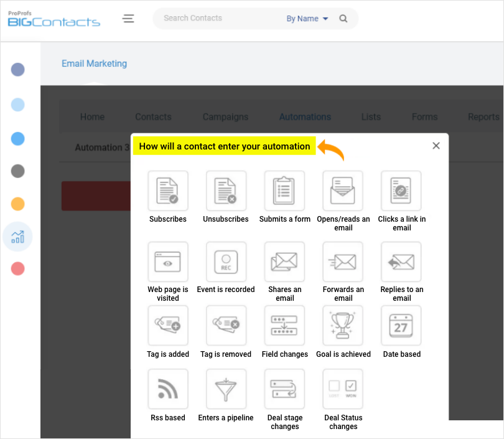The image size is (504, 439).
Task: Click the bright blue sidebar circle
Action: pos(17,139)
